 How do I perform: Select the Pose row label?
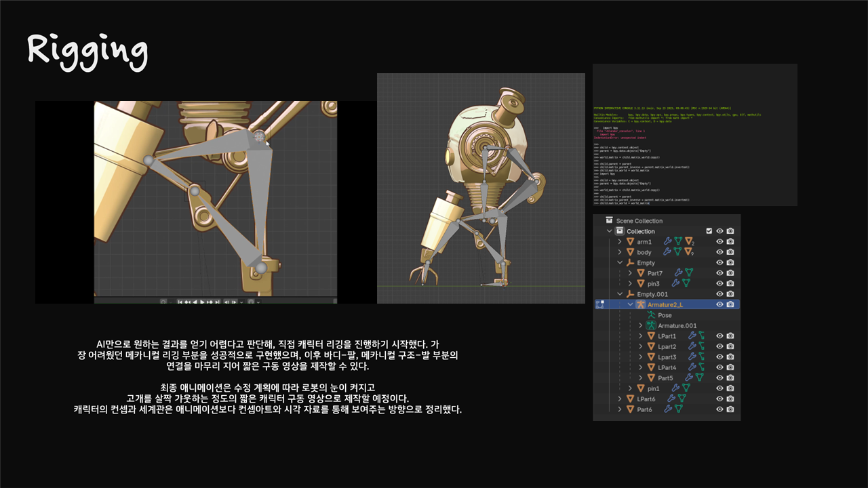coord(665,314)
